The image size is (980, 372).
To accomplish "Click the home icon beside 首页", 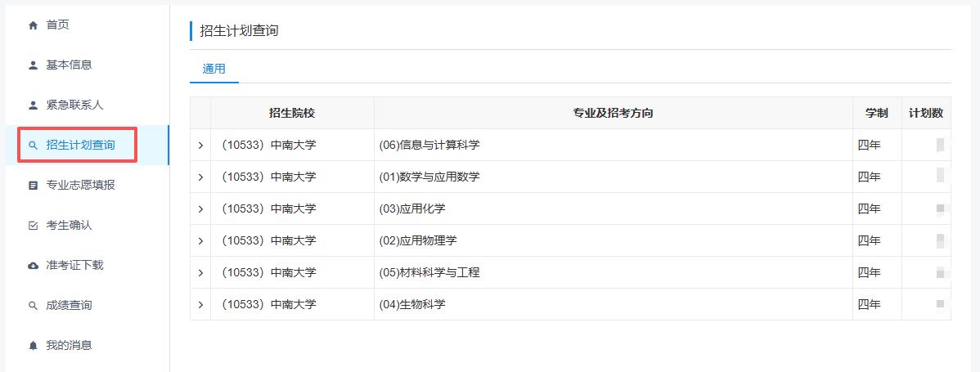I will click(33, 25).
